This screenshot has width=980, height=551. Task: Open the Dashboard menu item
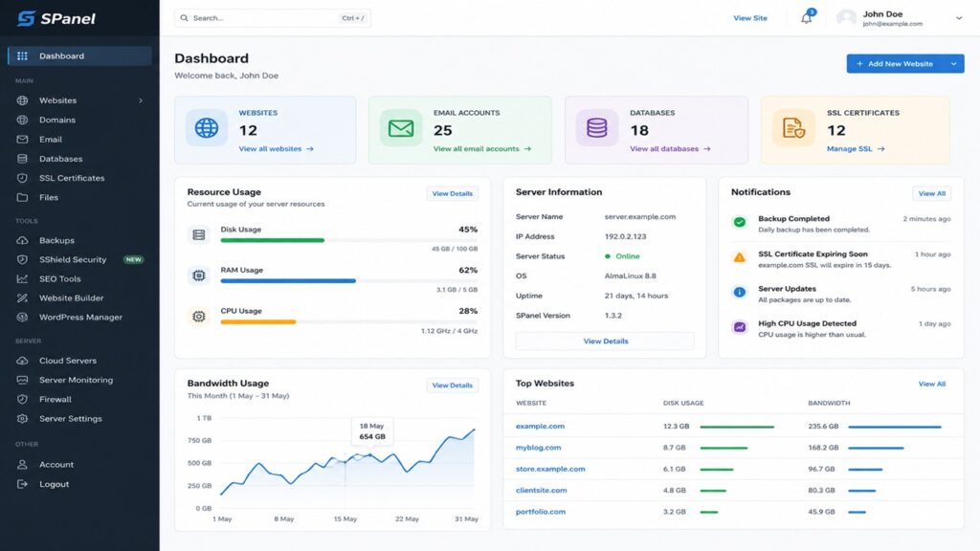pos(79,55)
